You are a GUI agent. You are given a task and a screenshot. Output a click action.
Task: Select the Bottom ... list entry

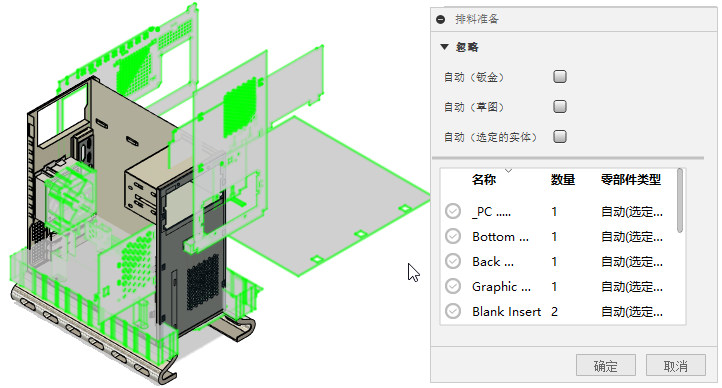[501, 237]
